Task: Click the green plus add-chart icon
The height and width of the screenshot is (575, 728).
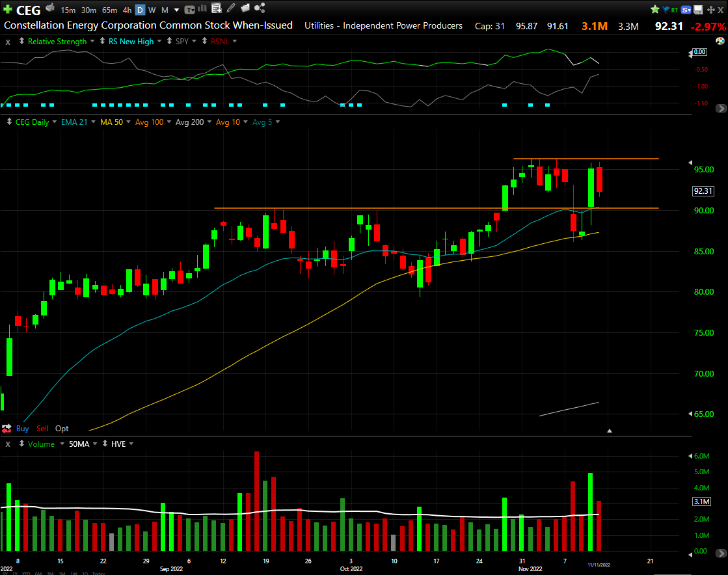Action: coord(7,9)
